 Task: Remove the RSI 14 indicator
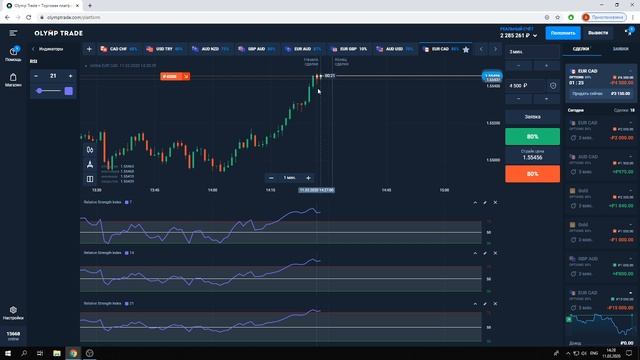pyautogui.click(x=495, y=253)
